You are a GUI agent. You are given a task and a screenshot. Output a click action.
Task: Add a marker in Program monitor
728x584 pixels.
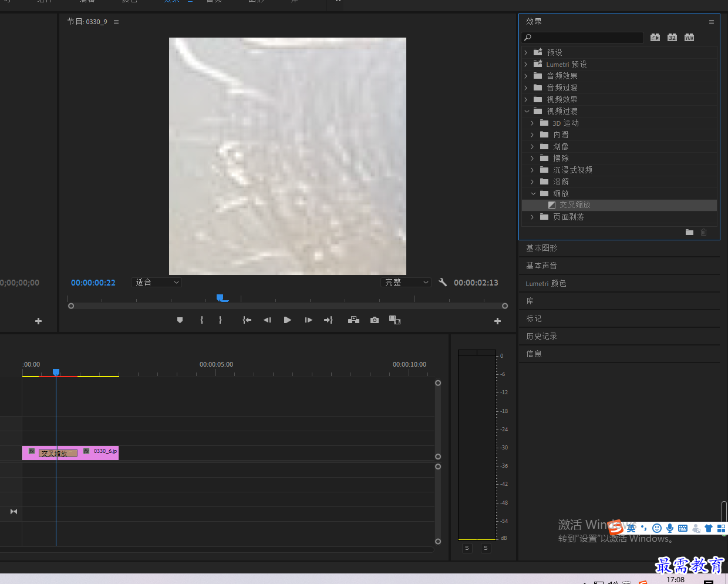pos(180,320)
